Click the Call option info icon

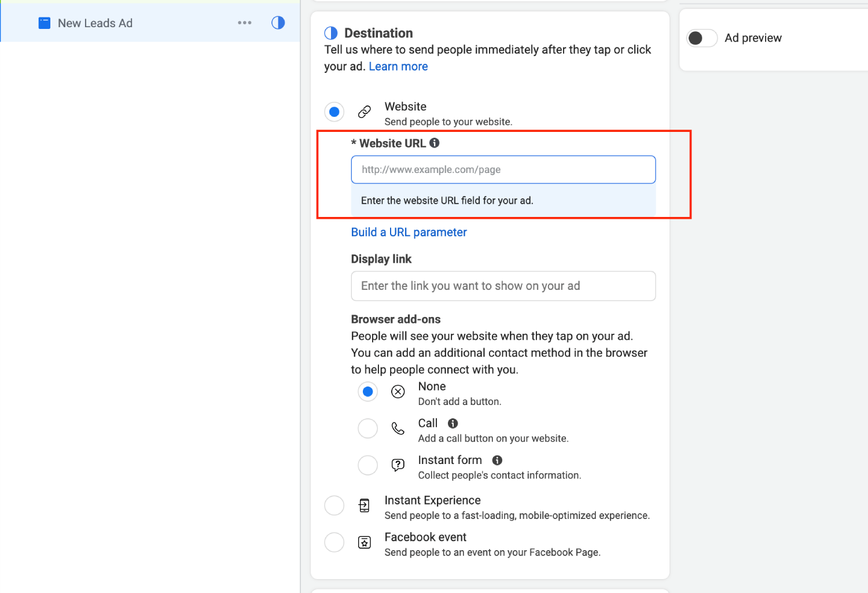point(453,423)
